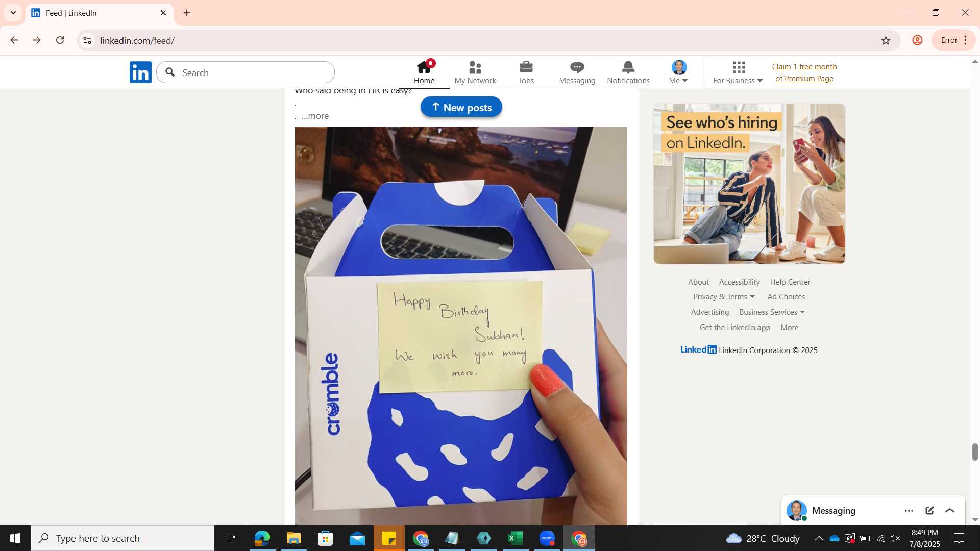Open the About footer link
Screen dimensions: 980x551
698,282
